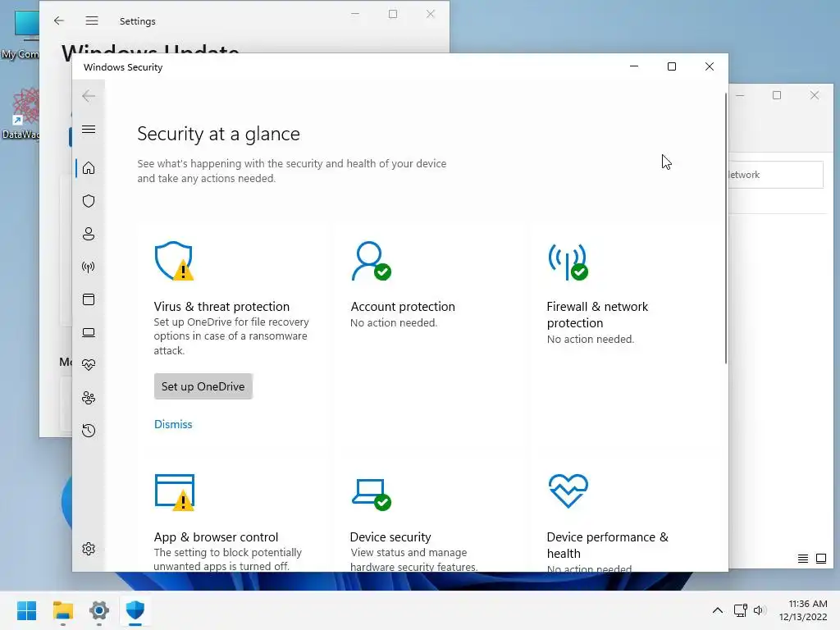
Task: Open Virus & threat protection shield in sidebar
Action: tap(89, 201)
